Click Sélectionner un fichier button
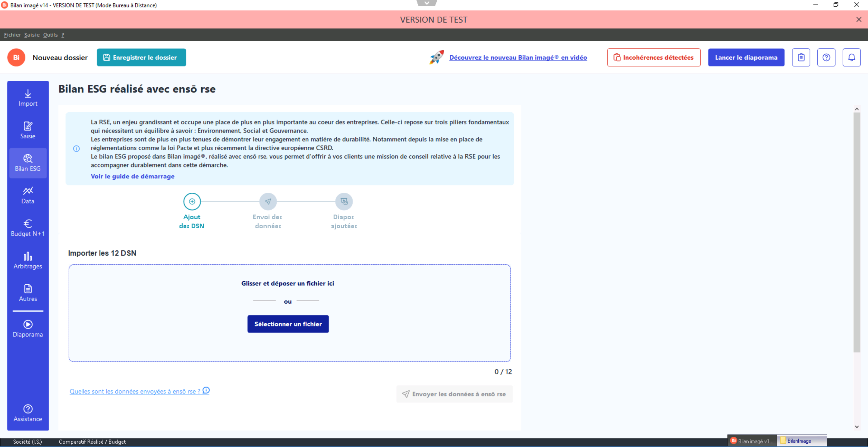This screenshot has height=447, width=868. coord(288,324)
